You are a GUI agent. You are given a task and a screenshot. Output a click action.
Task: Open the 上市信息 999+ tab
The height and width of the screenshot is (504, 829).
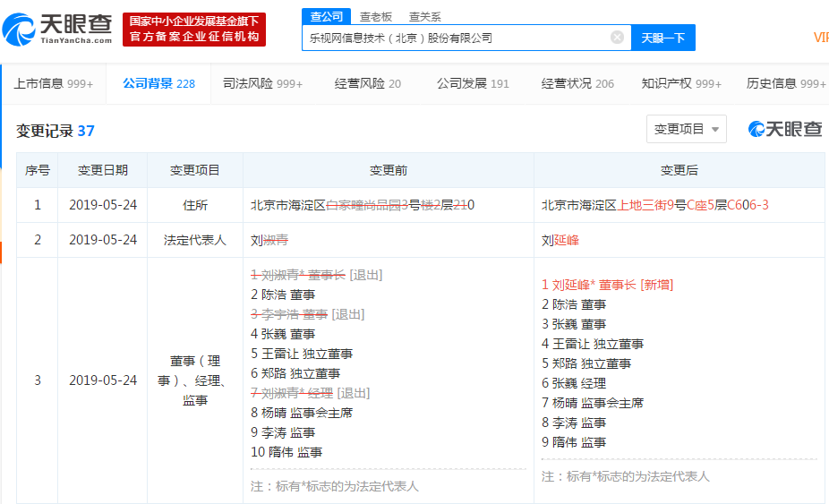54,83
